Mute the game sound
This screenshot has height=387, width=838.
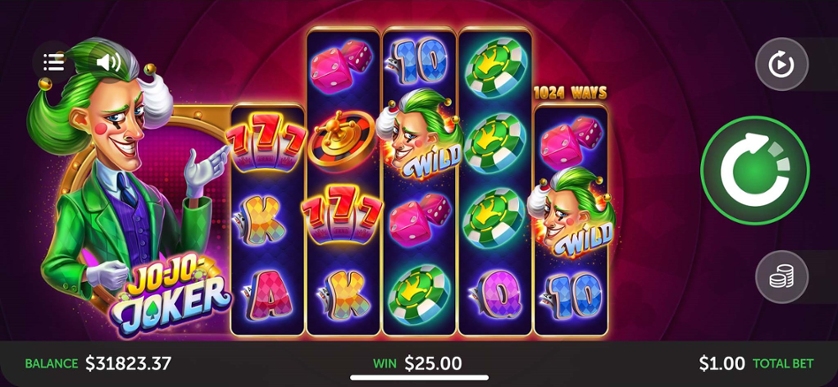pos(108,63)
